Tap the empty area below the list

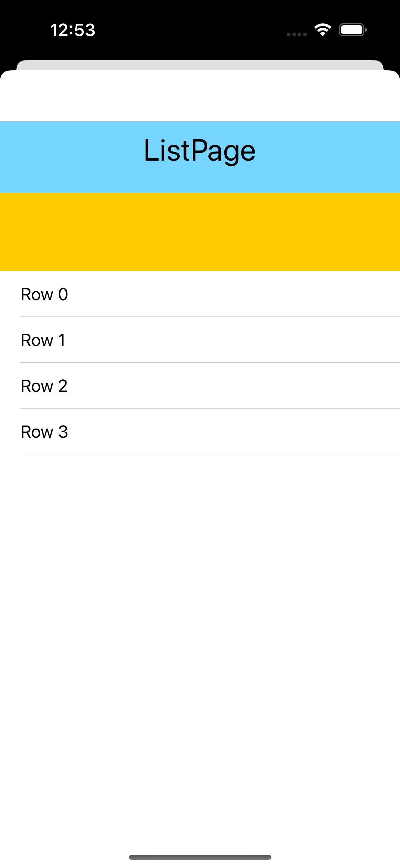coord(200,611)
